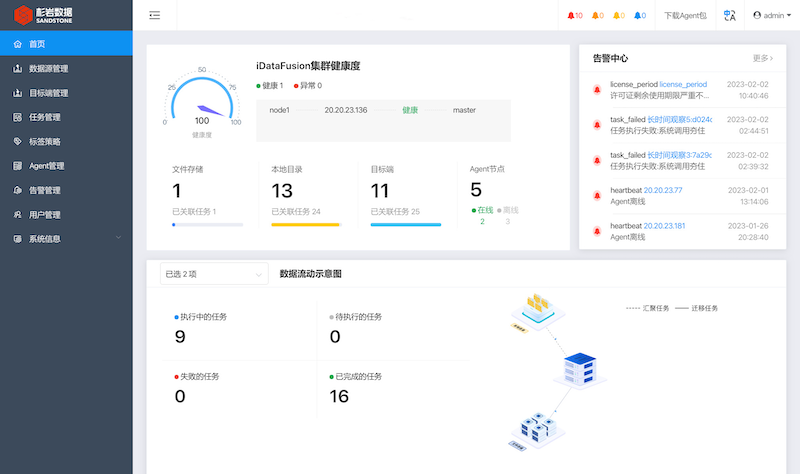Click the yellow bell alert counter
The height and width of the screenshot is (474, 800).
pyautogui.click(x=619, y=15)
